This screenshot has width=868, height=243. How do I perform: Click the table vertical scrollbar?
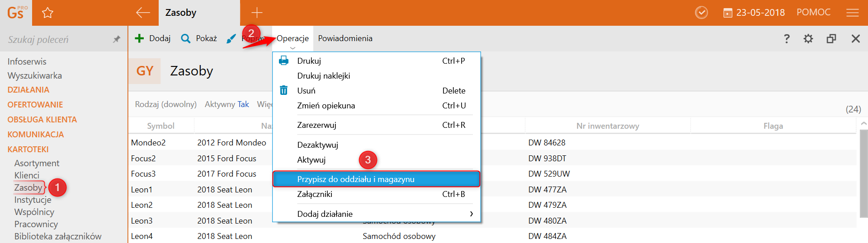coord(863,174)
